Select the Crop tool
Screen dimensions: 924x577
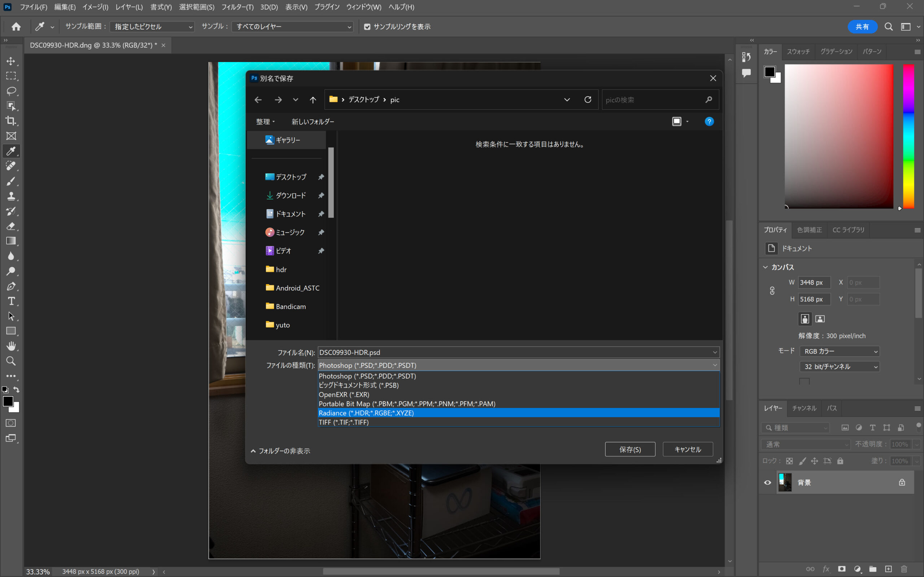(11, 121)
